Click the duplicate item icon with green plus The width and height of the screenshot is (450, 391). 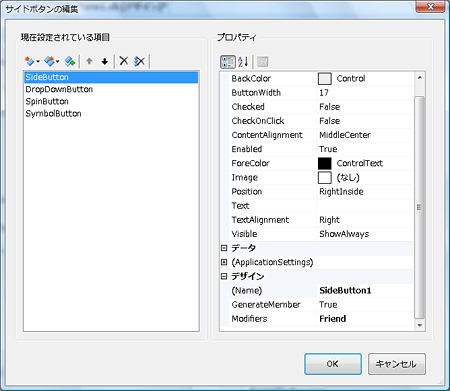(x=70, y=61)
